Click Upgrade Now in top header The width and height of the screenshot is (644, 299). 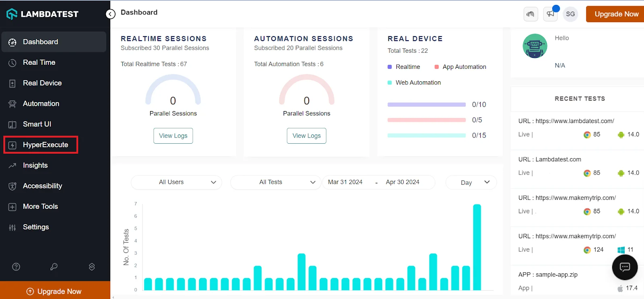tap(615, 14)
